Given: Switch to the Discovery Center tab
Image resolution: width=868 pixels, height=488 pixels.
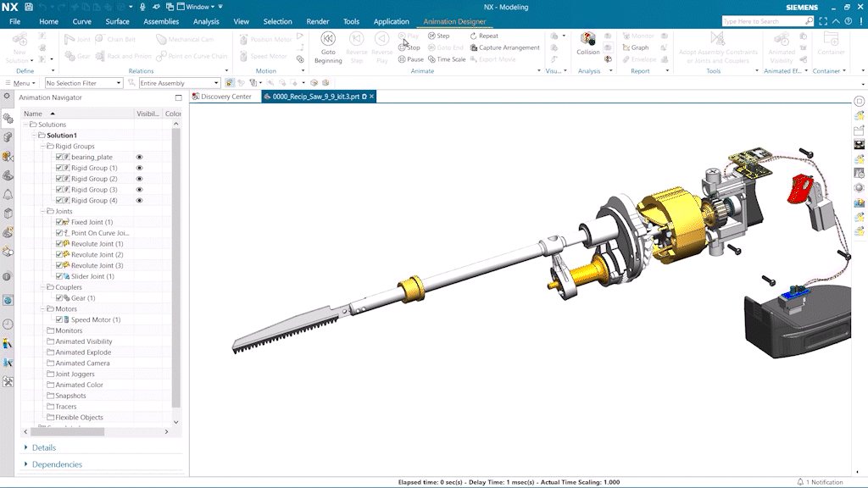Looking at the screenshot, I should (x=225, y=97).
